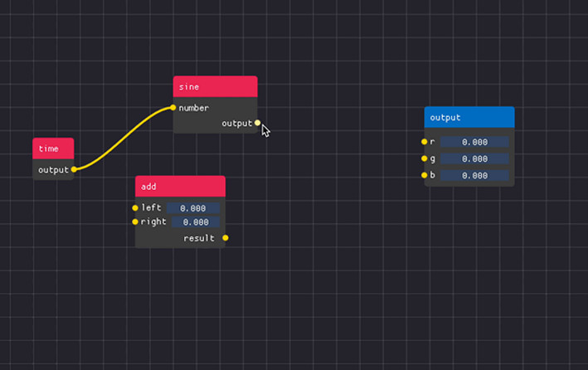Click the result label in add node

[198, 238]
